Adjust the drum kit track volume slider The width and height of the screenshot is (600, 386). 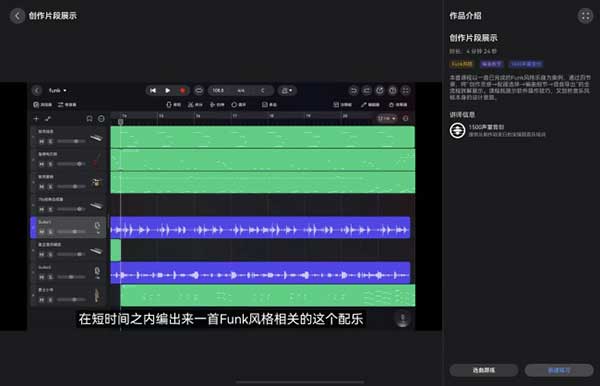coord(71,187)
